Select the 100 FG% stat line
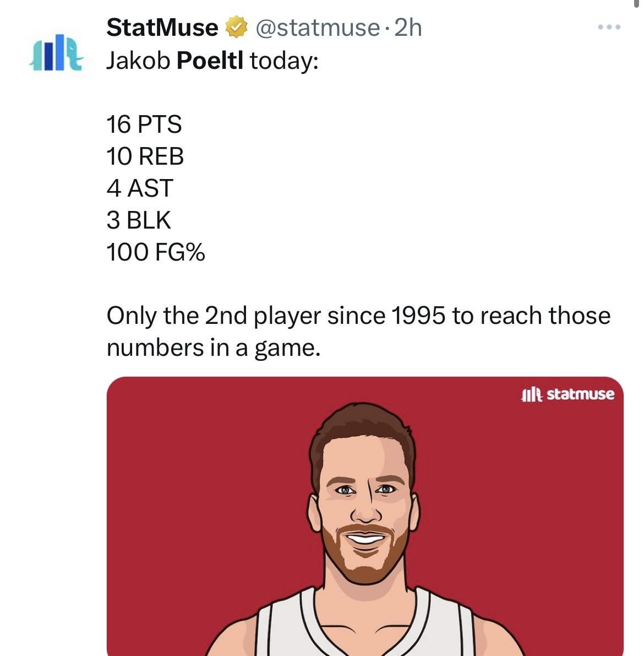The width and height of the screenshot is (644, 656). point(155,252)
